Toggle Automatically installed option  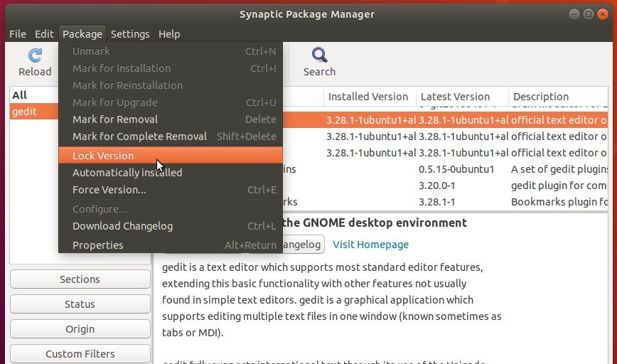171,172
